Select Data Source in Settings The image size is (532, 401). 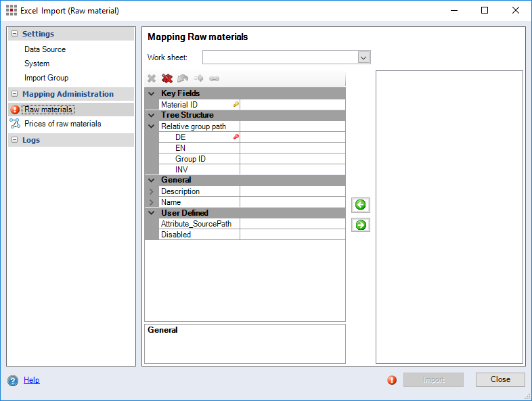45,49
